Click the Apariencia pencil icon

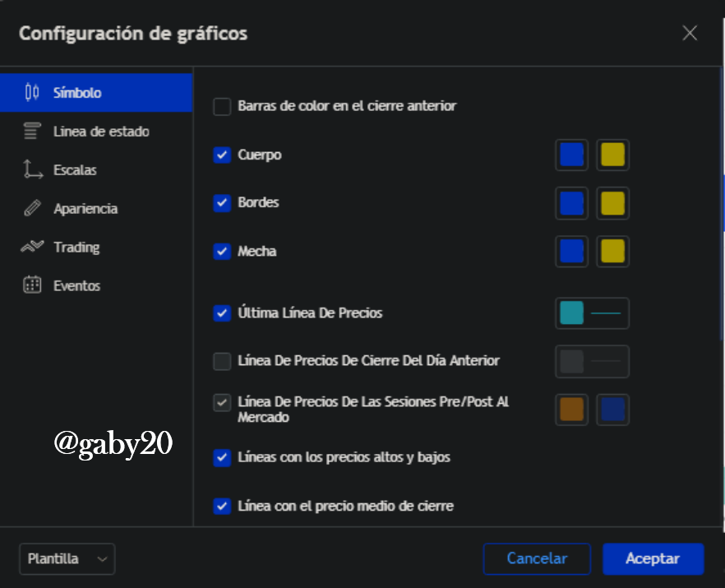(x=32, y=208)
